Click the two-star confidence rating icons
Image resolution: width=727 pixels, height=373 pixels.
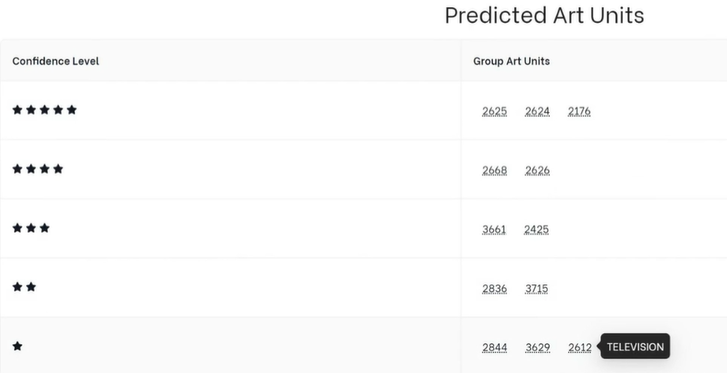click(24, 287)
